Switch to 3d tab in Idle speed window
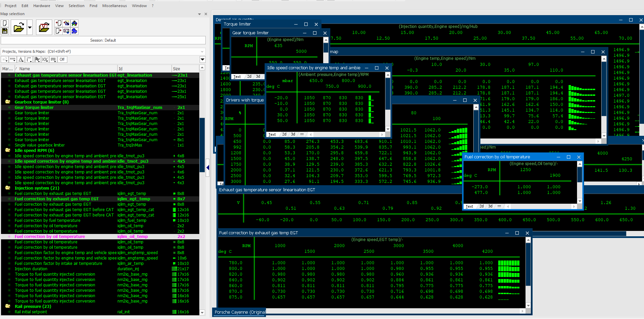The image size is (644, 319). (x=293, y=134)
